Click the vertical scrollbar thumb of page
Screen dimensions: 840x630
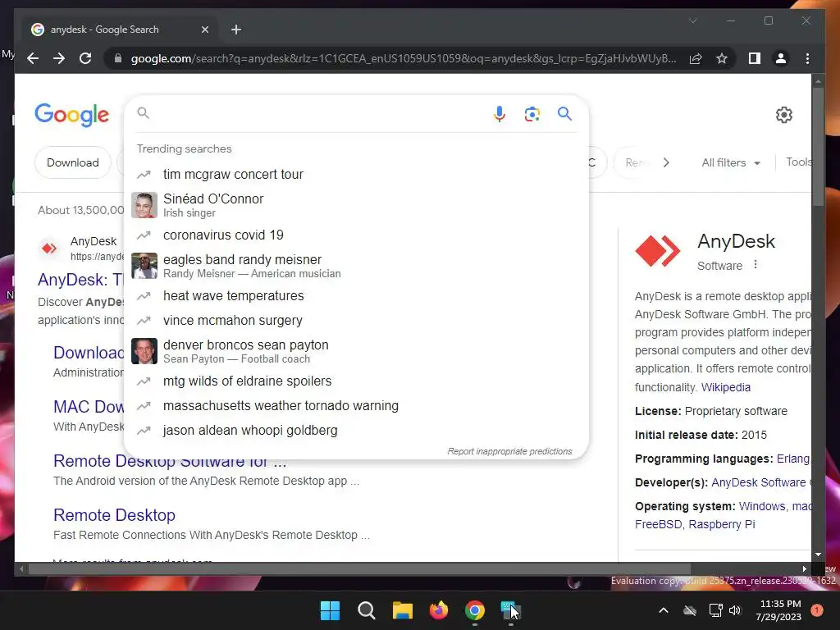(x=818, y=146)
